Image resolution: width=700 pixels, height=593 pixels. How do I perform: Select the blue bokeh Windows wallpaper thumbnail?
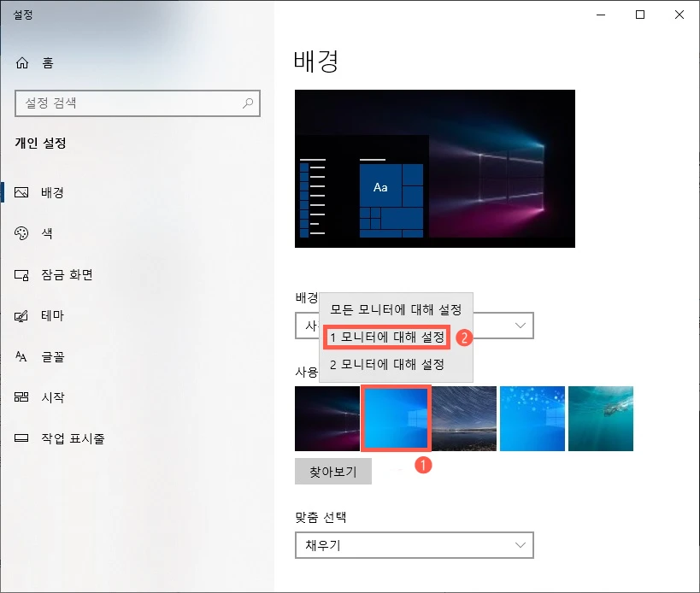(x=532, y=419)
